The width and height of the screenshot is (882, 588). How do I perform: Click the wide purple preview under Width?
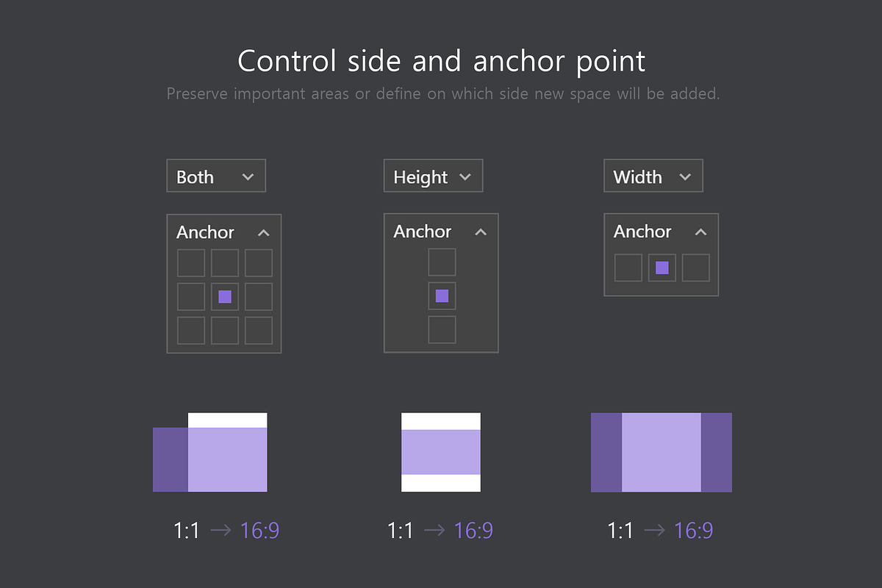(661, 452)
